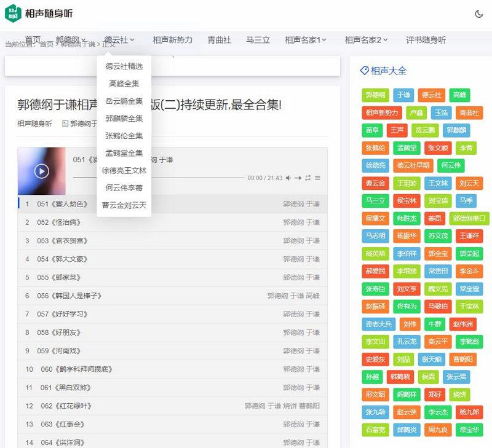Play track 056《韩国人是棒子》
This screenshot has height=448, width=492.
(x=173, y=296)
